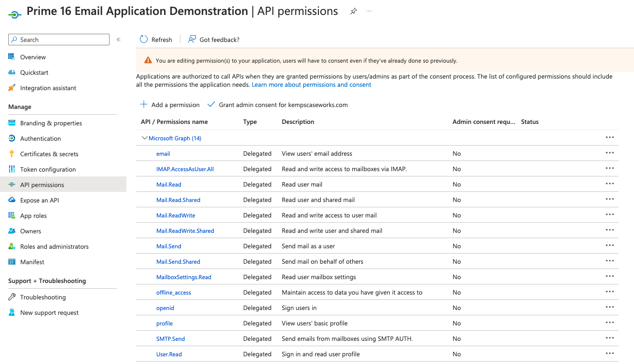Click the Refresh icon in toolbar
Image resolution: width=634 pixels, height=364 pixels.
pyautogui.click(x=144, y=40)
